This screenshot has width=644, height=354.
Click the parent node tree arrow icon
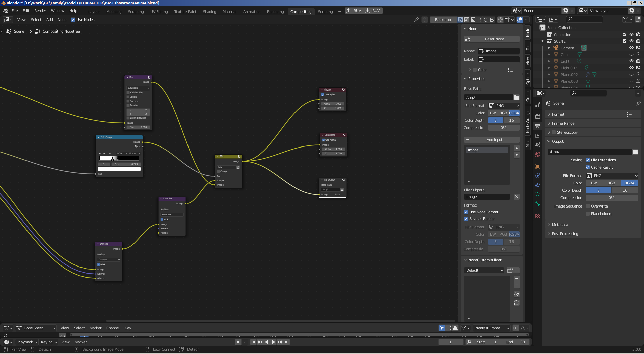pyautogui.click(x=425, y=20)
